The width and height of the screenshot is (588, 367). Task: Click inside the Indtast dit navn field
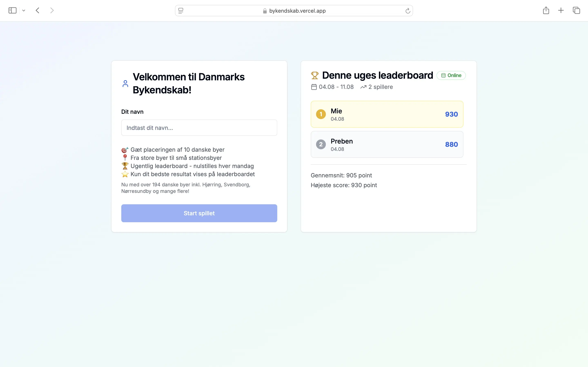coord(199,127)
